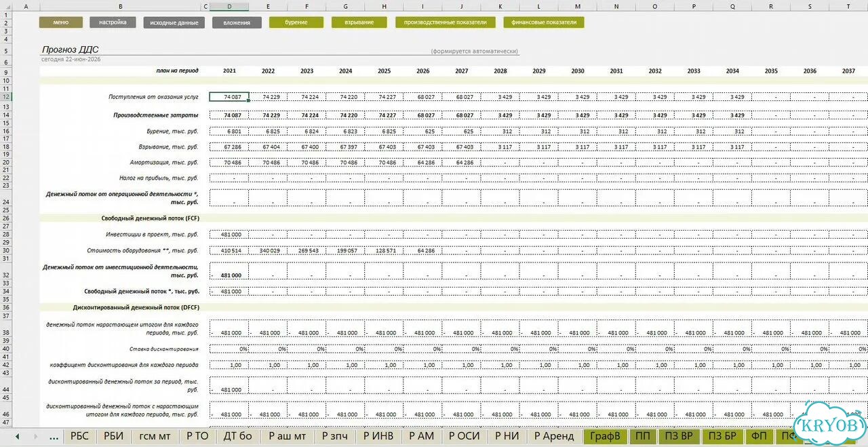Viewport: 868px width, 447px height.
Task: Select row 12 header
Action: coord(5,97)
